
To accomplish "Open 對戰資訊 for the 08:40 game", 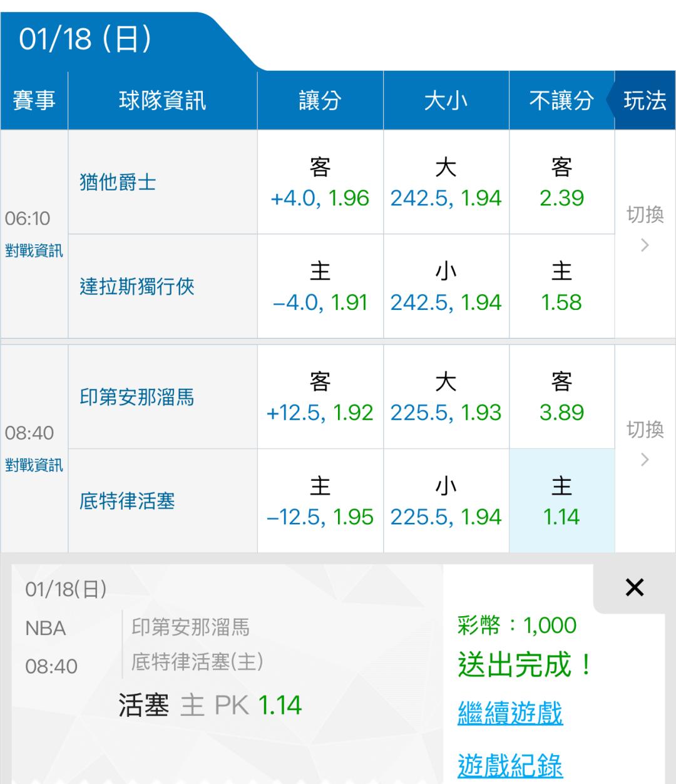I will [34, 465].
